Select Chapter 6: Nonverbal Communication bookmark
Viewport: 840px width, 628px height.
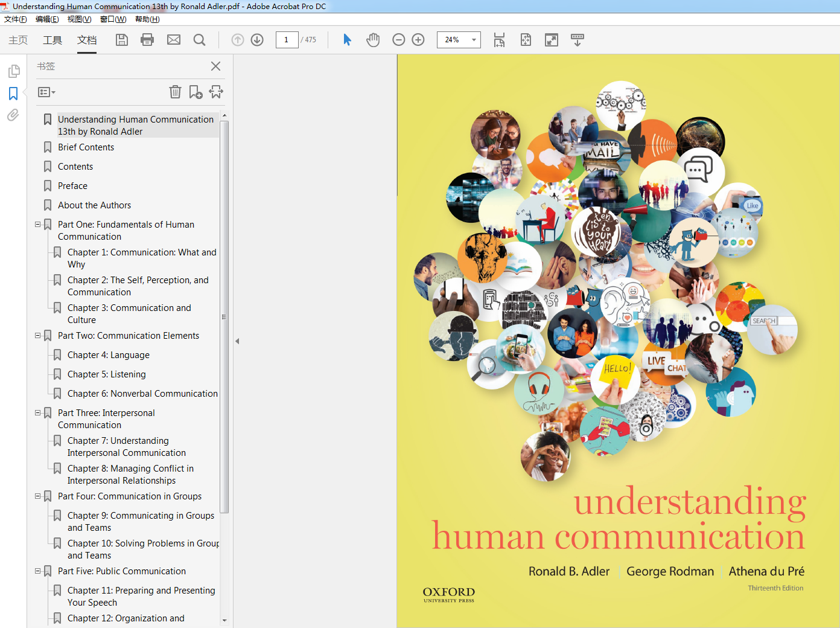[x=142, y=394]
